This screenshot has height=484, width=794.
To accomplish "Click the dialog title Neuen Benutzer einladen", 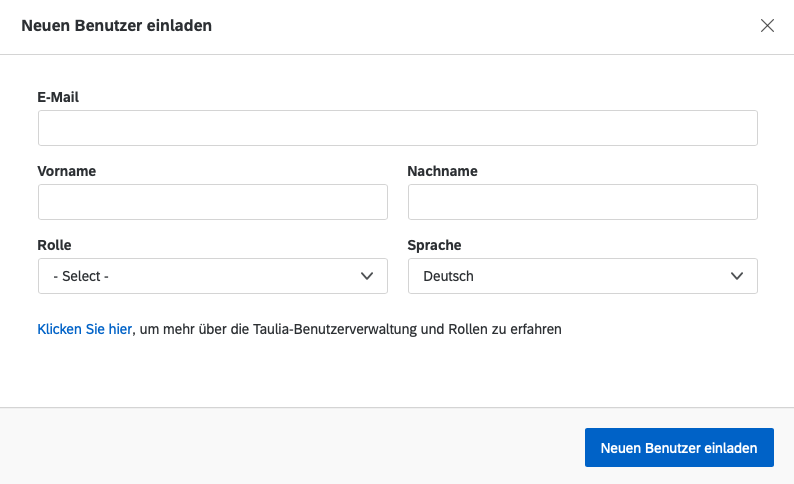I will coord(116,25).
